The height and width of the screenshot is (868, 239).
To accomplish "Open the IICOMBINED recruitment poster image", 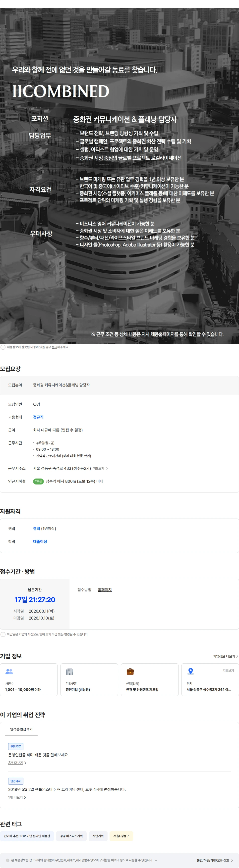I will (x=119, y=176).
